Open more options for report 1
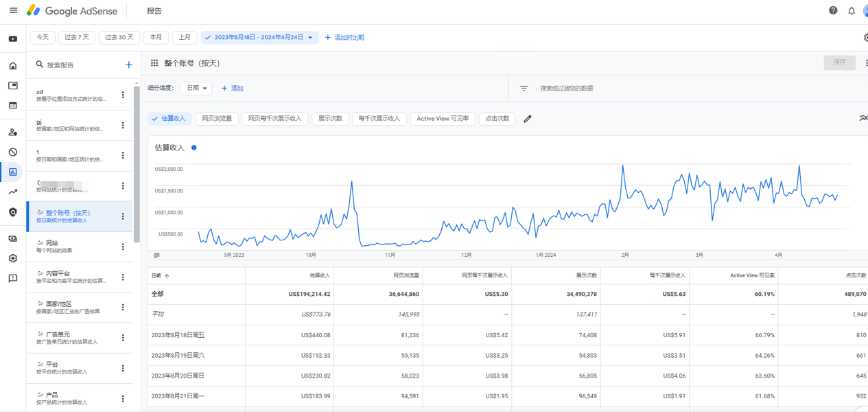Screen dimensions: 868x412 [x=123, y=155]
